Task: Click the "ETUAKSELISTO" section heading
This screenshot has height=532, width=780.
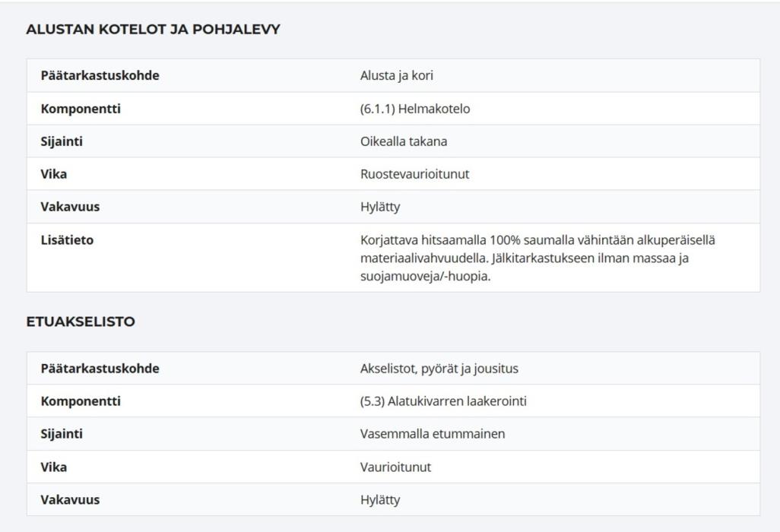Action: pos(81,321)
